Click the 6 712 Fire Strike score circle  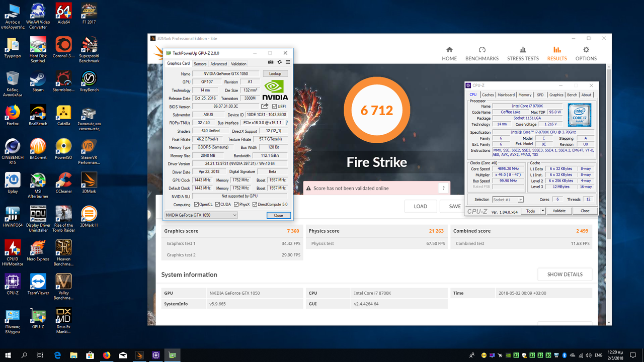[x=376, y=110]
